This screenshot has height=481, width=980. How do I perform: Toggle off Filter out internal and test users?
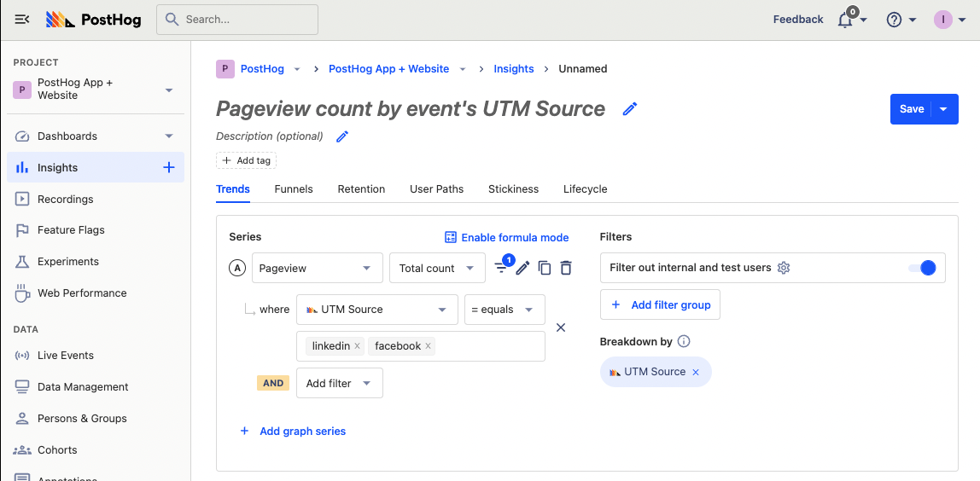click(922, 268)
